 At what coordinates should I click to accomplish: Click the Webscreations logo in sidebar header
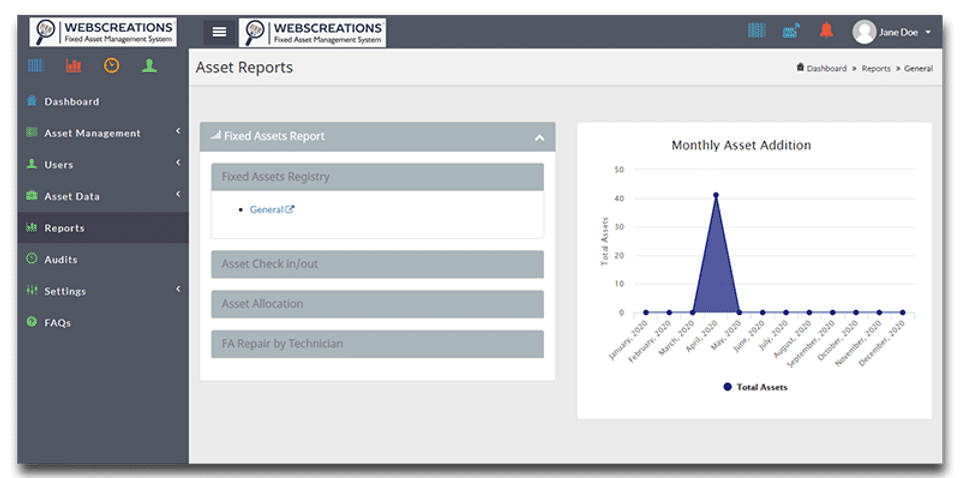point(103,32)
